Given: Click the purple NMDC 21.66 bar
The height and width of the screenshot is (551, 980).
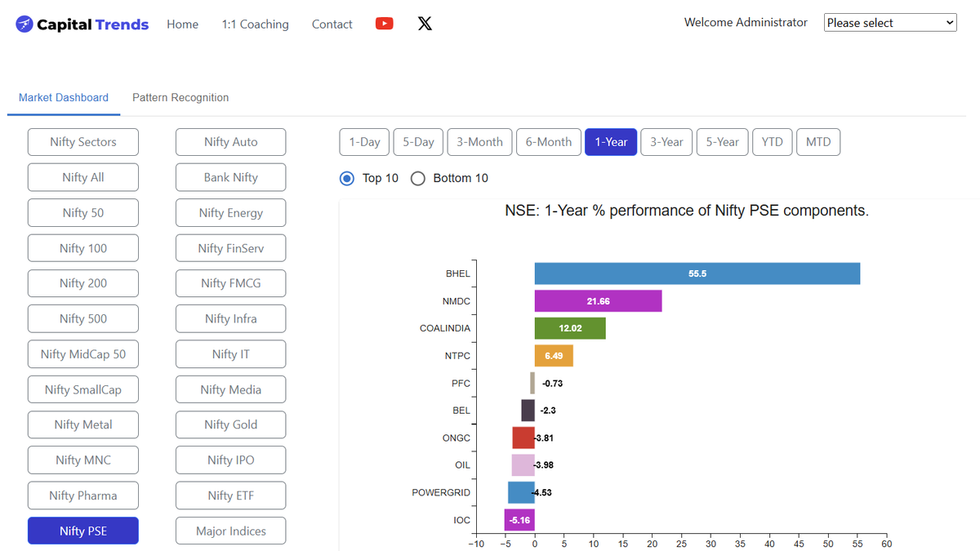Looking at the screenshot, I should coord(598,301).
